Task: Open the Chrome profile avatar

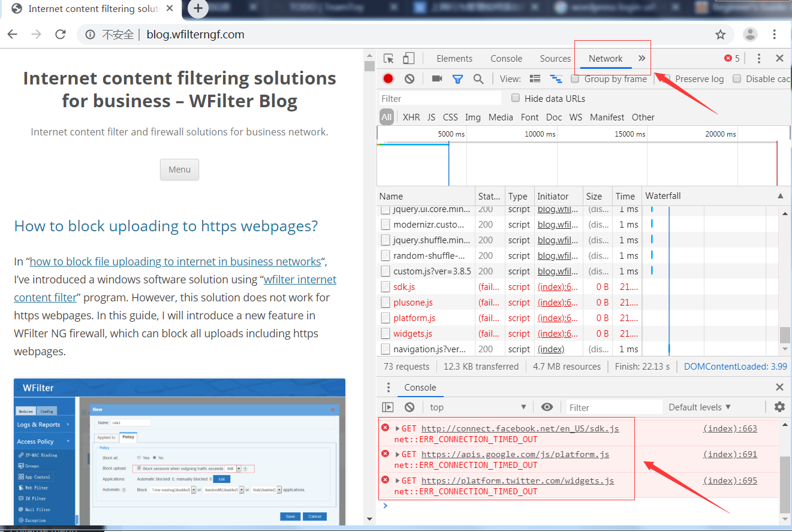Action: click(x=750, y=34)
